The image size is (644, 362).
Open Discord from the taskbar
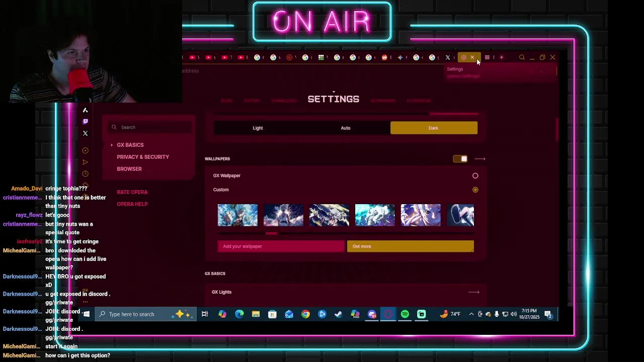tap(372, 314)
